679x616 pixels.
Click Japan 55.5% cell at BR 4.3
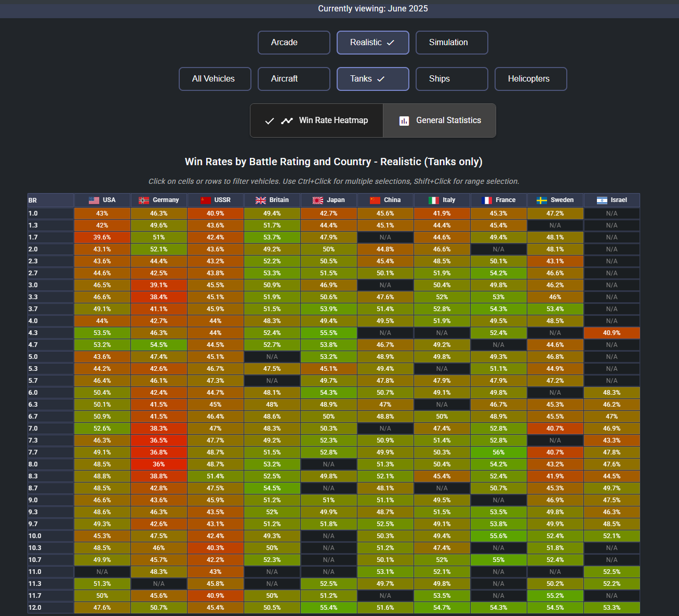click(x=328, y=333)
